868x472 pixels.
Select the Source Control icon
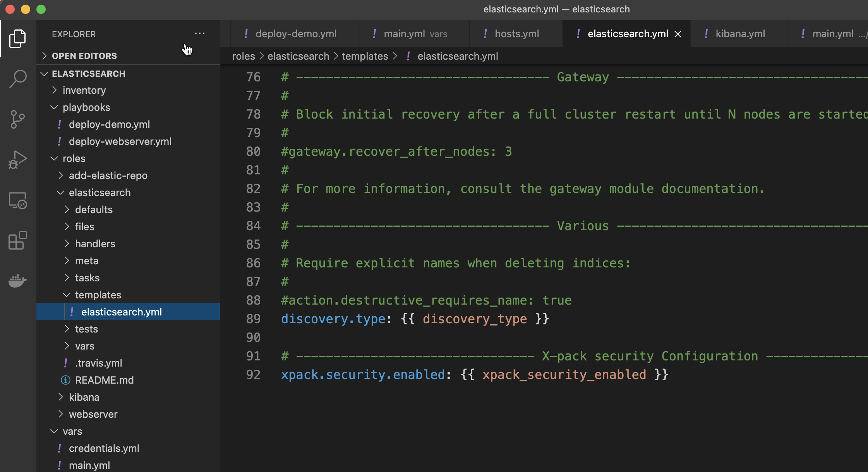click(17, 119)
